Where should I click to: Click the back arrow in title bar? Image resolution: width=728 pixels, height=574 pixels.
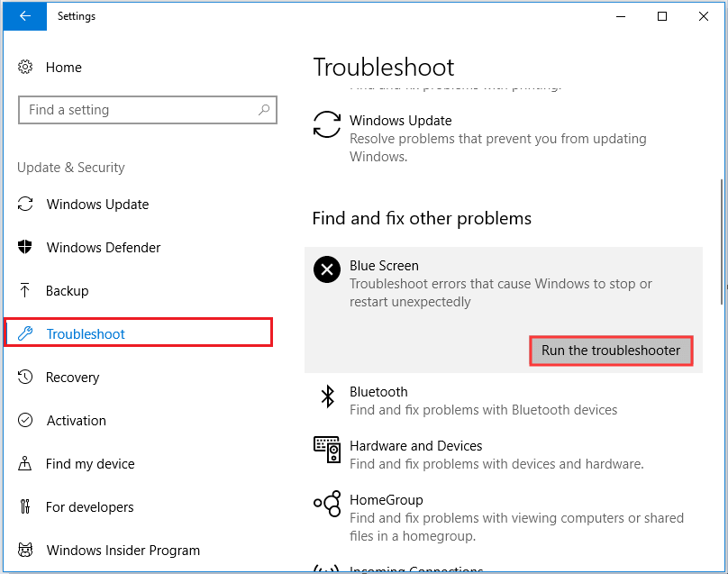25,16
